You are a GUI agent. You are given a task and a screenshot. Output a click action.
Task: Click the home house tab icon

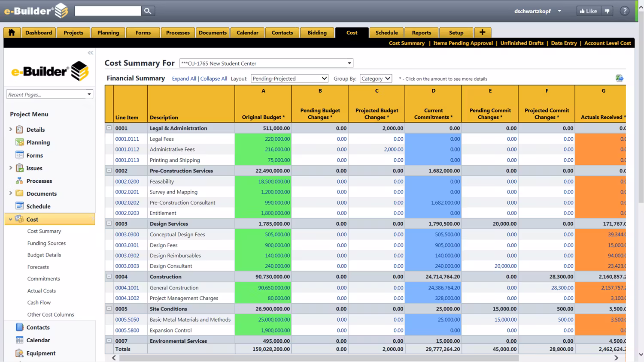(12, 32)
